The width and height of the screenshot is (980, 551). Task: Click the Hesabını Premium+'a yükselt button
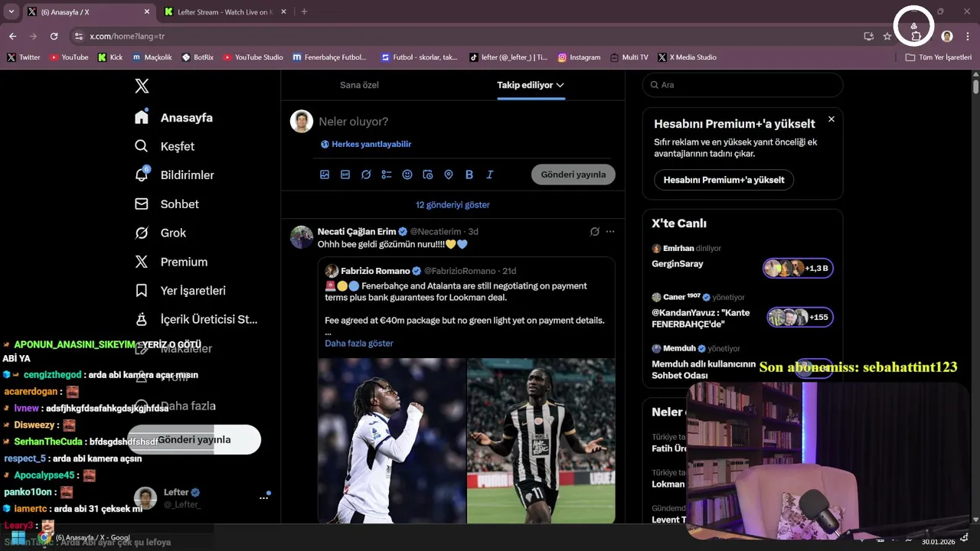724,180
